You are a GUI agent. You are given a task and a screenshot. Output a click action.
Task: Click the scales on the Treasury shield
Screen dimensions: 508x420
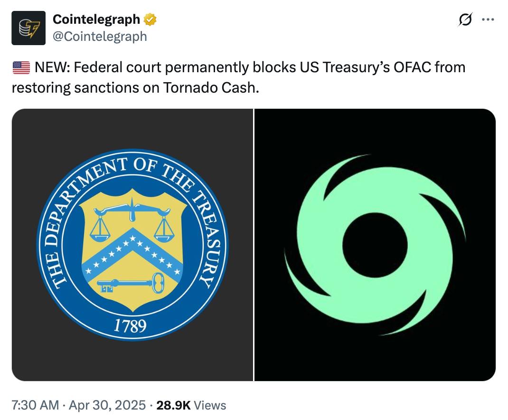tap(132, 220)
